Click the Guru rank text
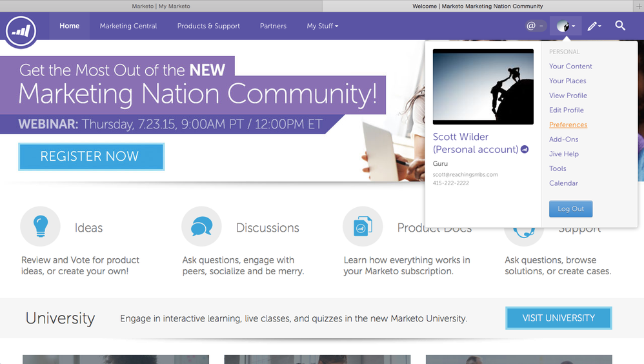 [440, 163]
